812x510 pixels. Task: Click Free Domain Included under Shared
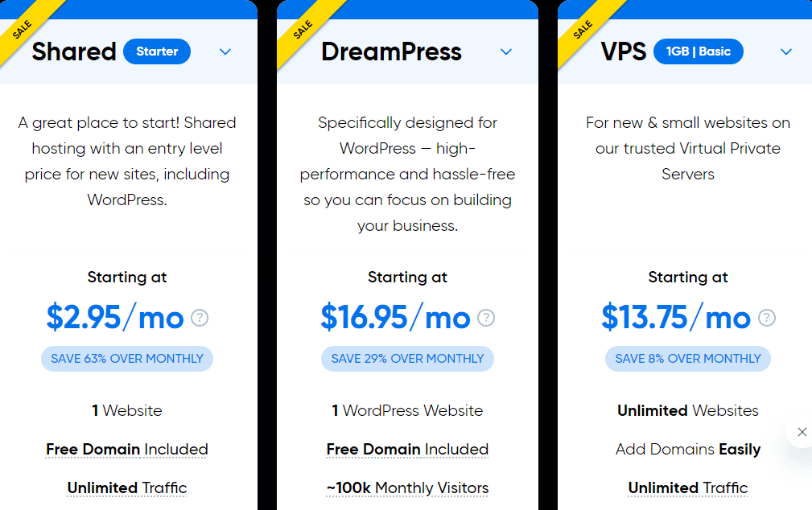(x=127, y=449)
